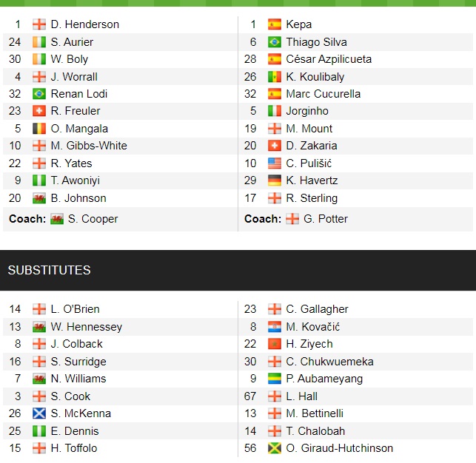This screenshot has width=476, height=463.
Task: Click the Germany flag beside K. Havertz
Action: coord(275,180)
